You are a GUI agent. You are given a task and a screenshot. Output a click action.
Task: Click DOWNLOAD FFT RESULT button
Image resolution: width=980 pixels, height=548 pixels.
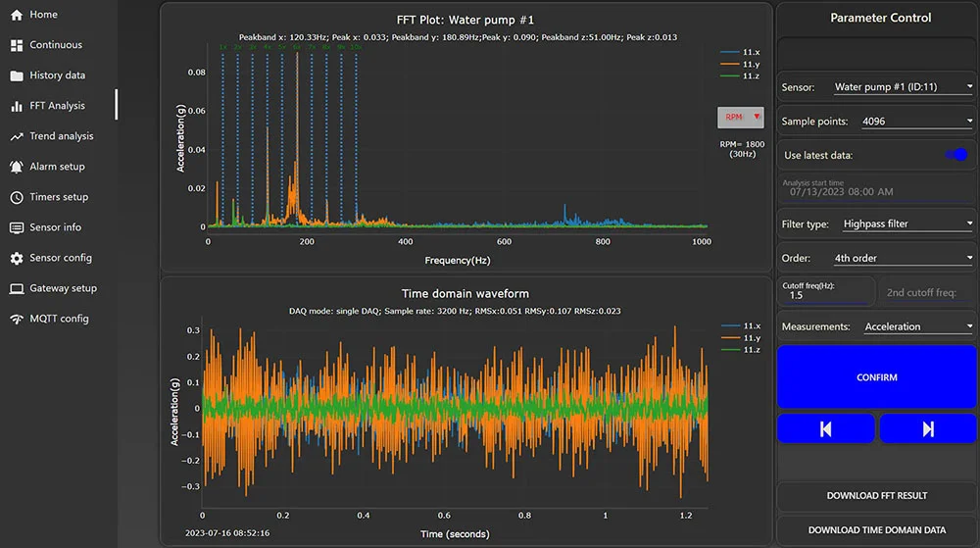tap(876, 495)
